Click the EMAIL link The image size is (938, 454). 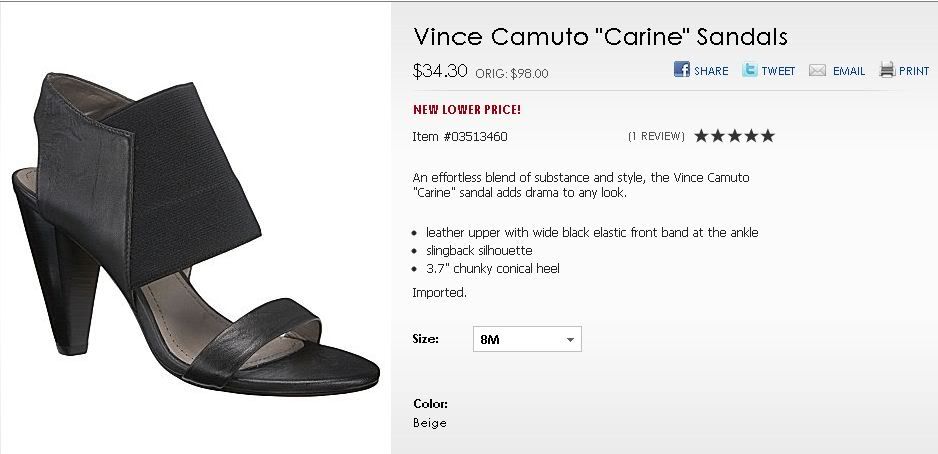[x=849, y=71]
